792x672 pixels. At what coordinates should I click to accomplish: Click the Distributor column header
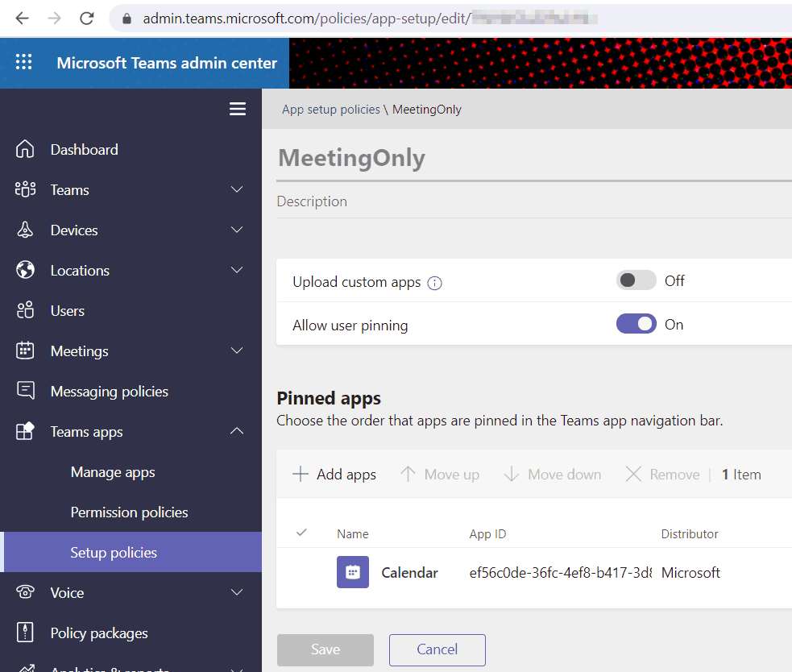(690, 534)
